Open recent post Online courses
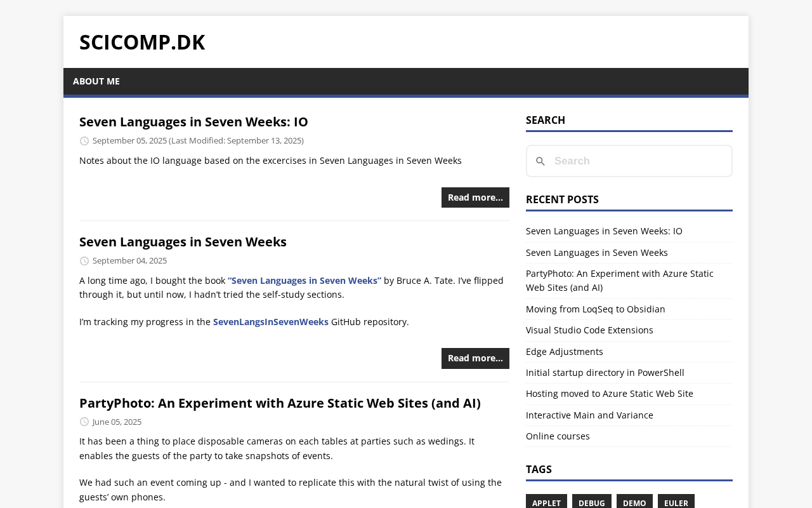The width and height of the screenshot is (812, 508). (x=558, y=436)
